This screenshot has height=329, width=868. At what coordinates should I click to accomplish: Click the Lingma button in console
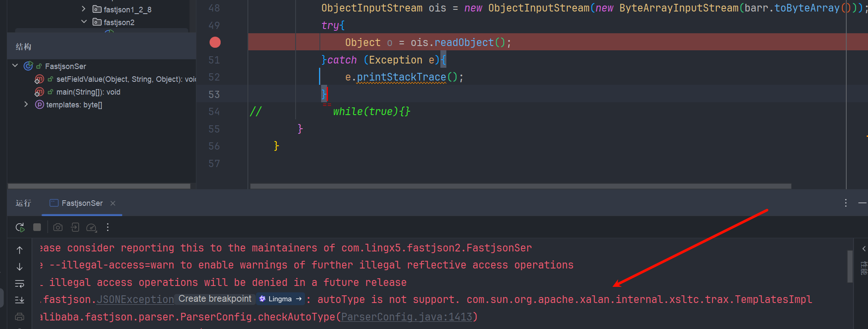(x=281, y=299)
